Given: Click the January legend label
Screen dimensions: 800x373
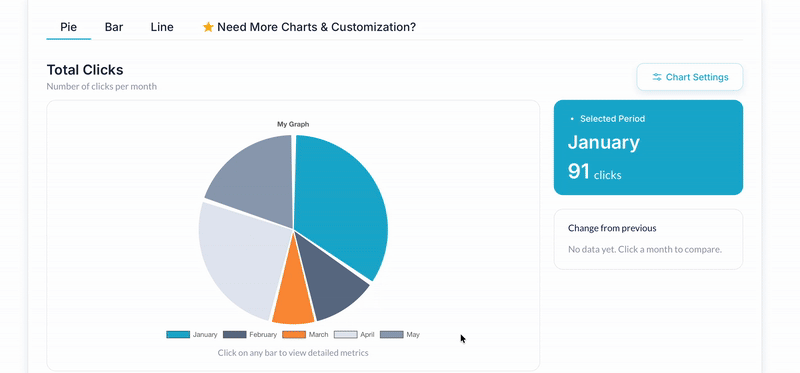Looking at the screenshot, I should tap(205, 335).
